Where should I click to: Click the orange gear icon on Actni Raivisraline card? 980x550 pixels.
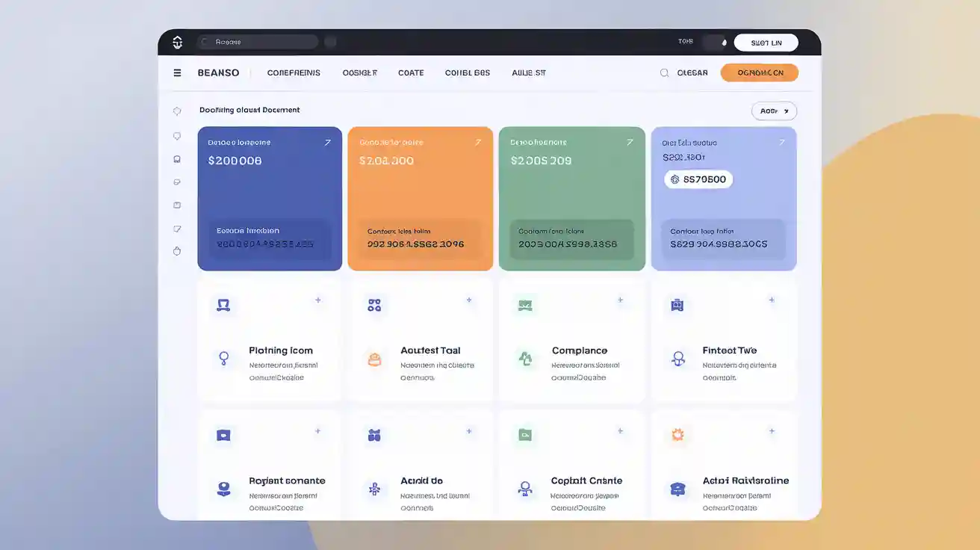click(677, 433)
